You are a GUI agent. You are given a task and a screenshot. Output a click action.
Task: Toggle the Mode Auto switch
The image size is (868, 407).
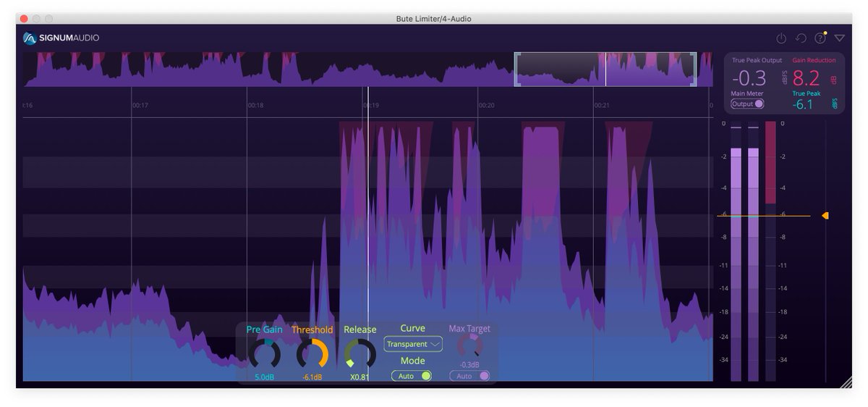pos(412,376)
